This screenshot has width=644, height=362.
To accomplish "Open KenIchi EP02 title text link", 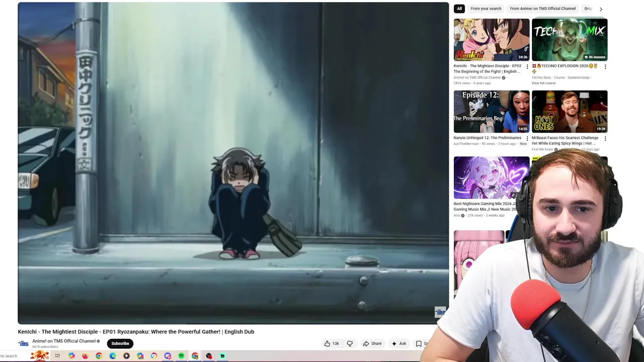I will click(x=488, y=68).
